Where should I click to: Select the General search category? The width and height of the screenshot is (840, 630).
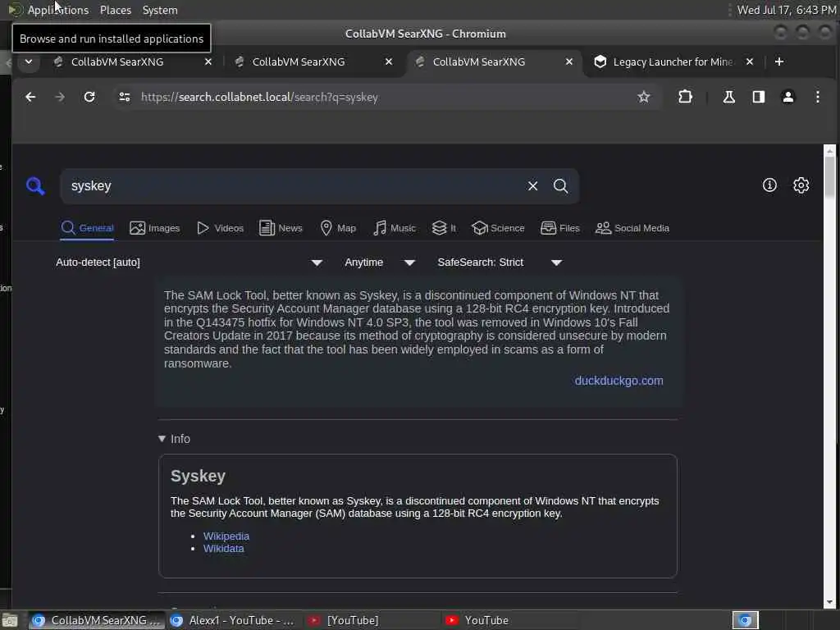(87, 228)
